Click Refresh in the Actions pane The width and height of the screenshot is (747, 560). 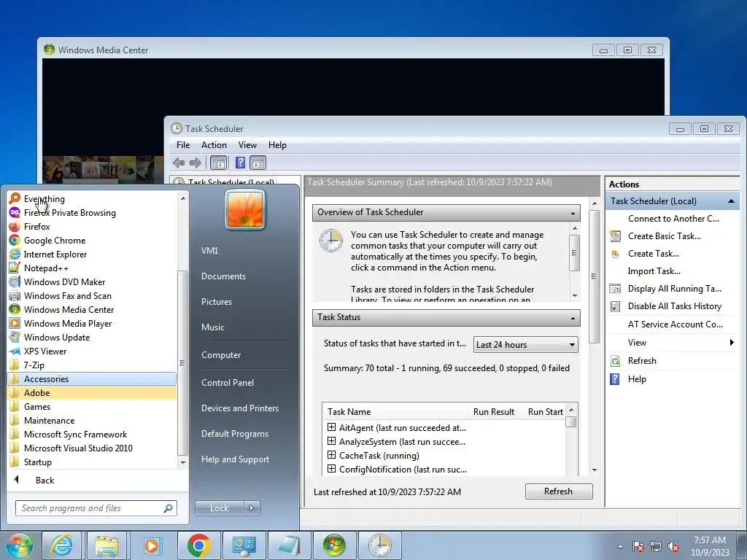642,360
